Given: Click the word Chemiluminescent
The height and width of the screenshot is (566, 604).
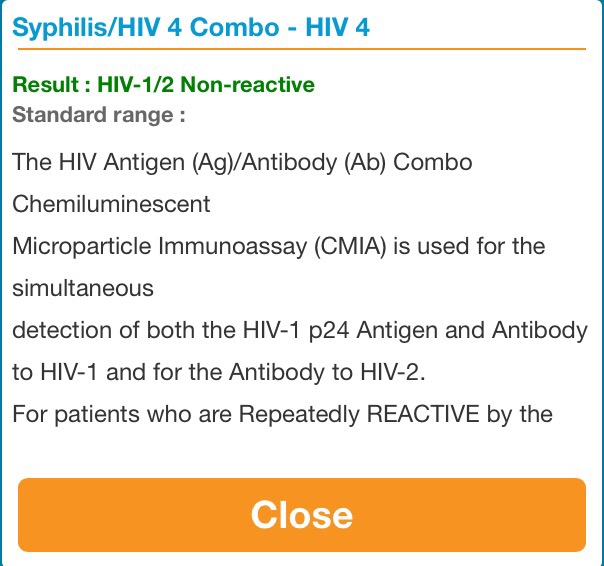Looking at the screenshot, I should [x=111, y=204].
